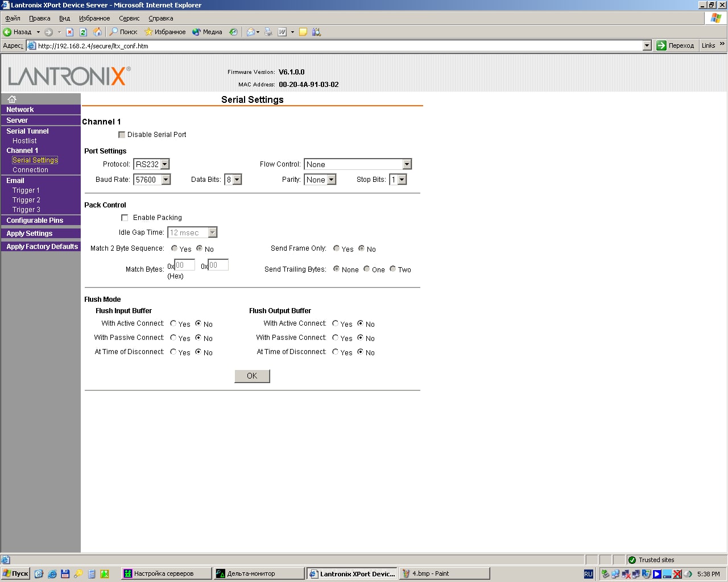Switch to Дельта-монитор taskbar window
Viewport: 728px width, 582px height.
coord(259,573)
